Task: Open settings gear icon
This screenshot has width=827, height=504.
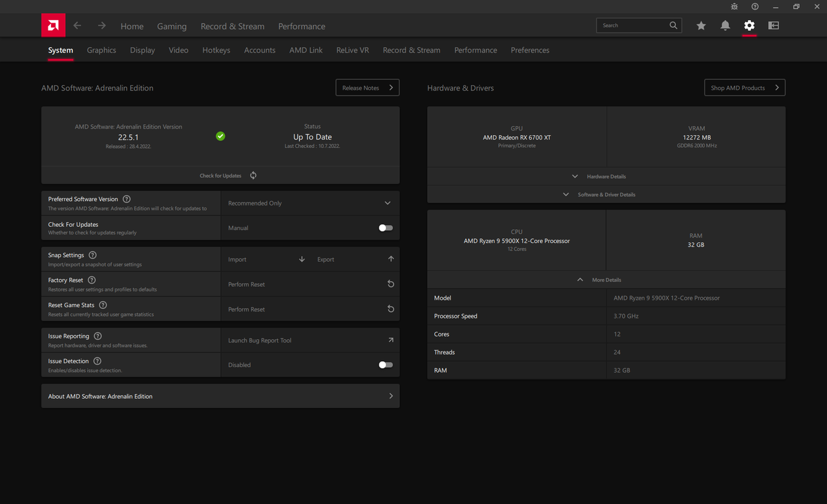Action: (x=749, y=25)
